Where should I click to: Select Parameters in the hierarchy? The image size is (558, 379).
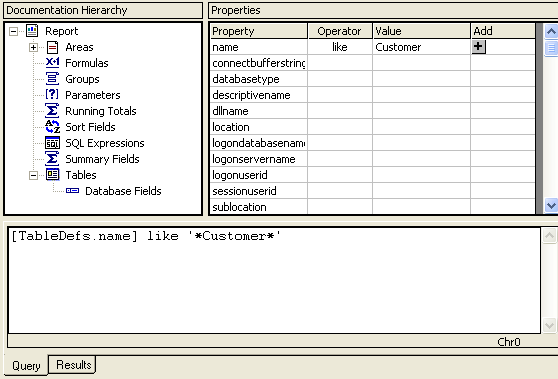click(93, 95)
